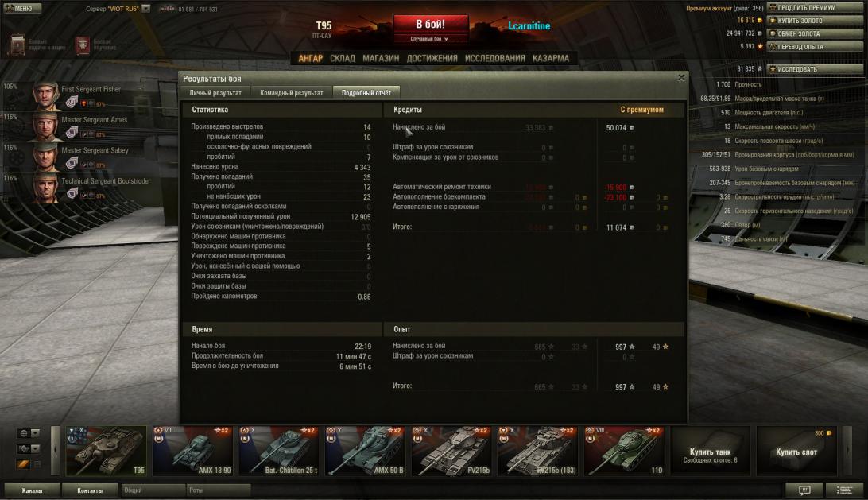Image resolution: width=868 pixels, height=500 pixels.
Task: Expand the server WOT RU6 dropdown
Action: click(145, 9)
